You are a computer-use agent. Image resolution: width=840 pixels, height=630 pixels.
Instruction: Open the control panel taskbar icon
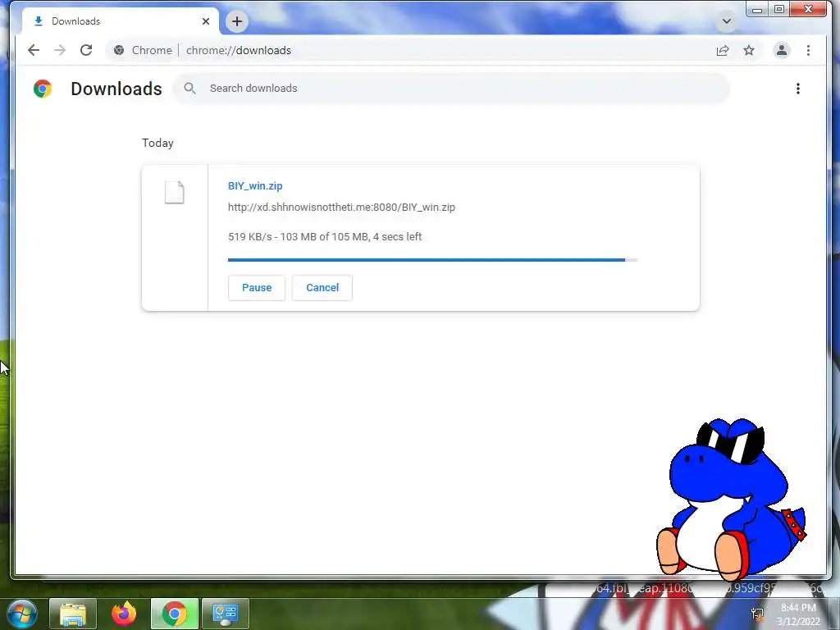[225, 614]
